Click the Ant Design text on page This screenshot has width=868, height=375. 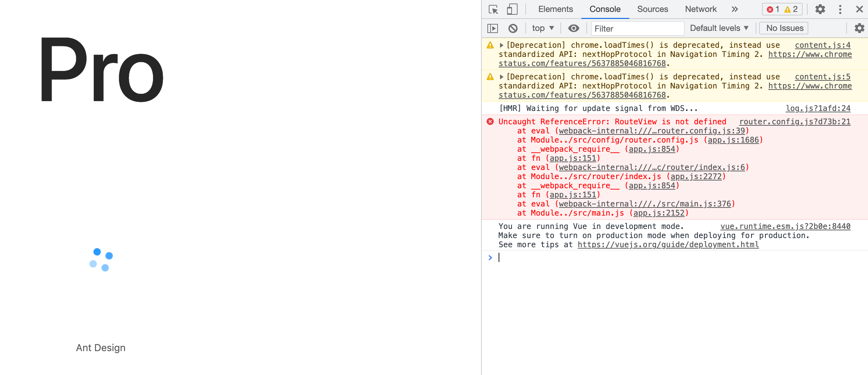tap(101, 348)
